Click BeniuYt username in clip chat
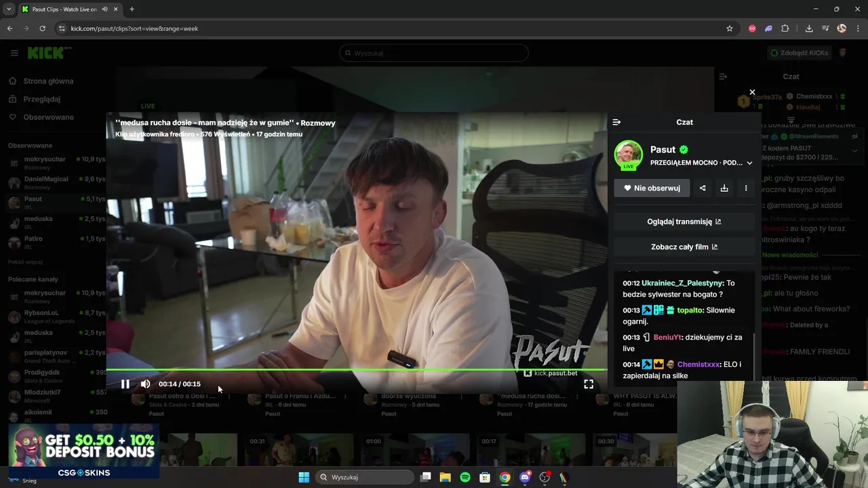The width and height of the screenshot is (868, 488). [668, 337]
